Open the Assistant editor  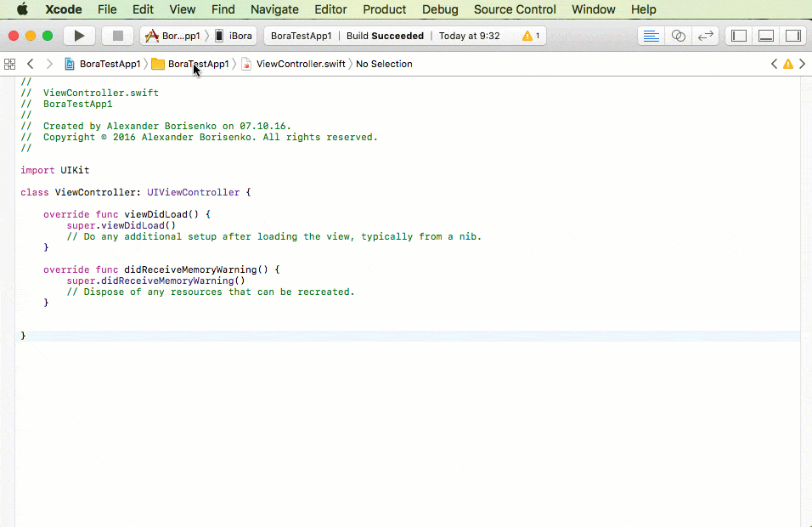[x=679, y=36]
